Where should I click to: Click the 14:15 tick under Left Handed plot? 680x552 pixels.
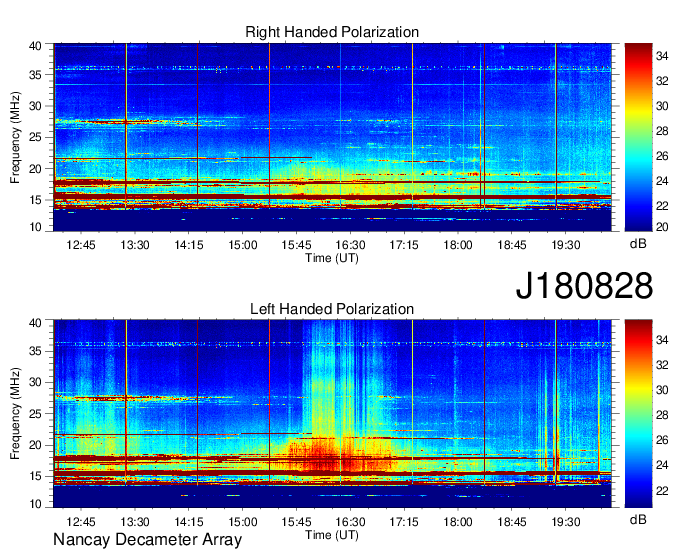pos(189,522)
